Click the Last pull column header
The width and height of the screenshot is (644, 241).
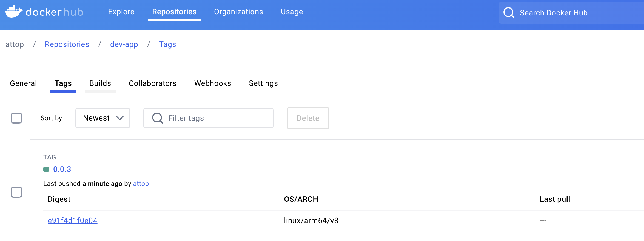(x=555, y=199)
